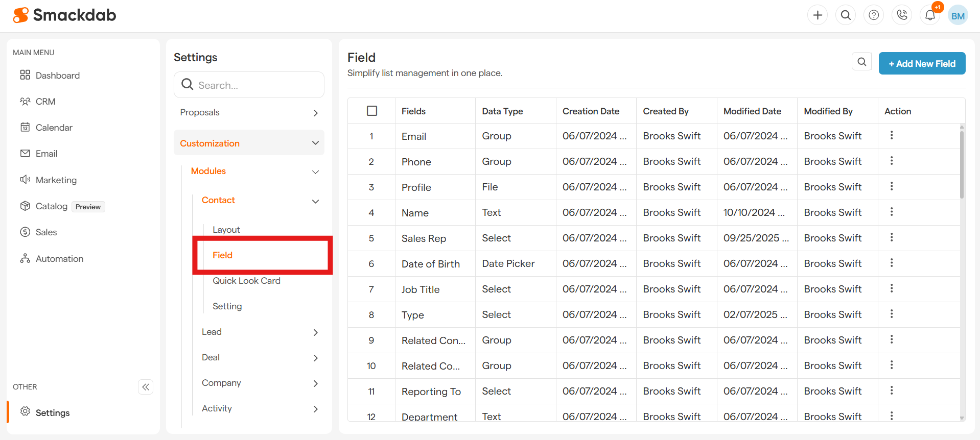
Task: Open the BM user profile avatar
Action: pyautogui.click(x=958, y=16)
